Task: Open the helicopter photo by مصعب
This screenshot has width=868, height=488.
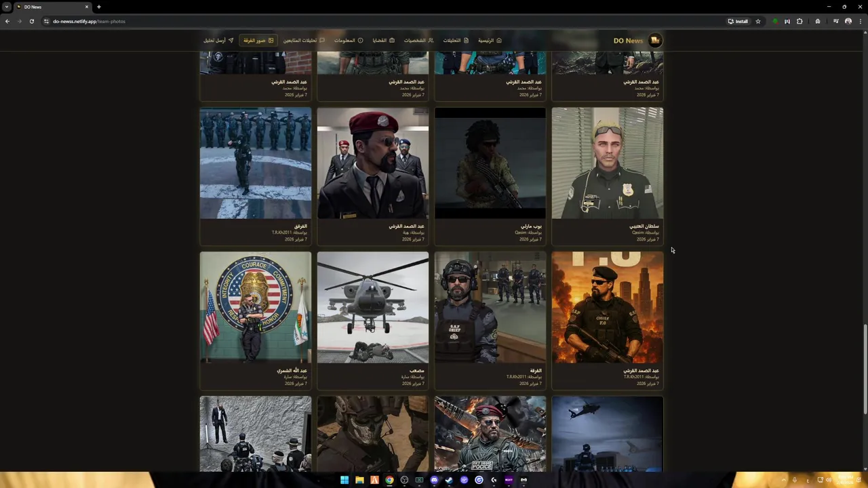Action: click(x=373, y=308)
